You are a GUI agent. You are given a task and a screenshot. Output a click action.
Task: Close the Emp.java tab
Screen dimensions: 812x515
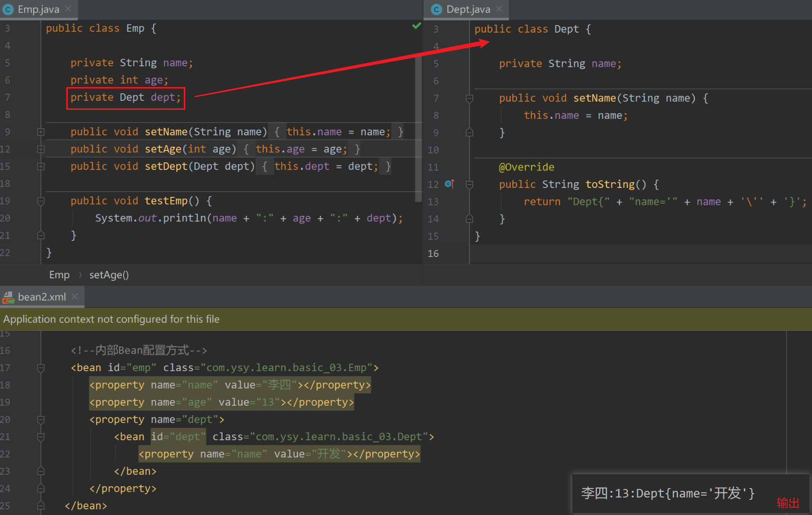click(x=68, y=9)
